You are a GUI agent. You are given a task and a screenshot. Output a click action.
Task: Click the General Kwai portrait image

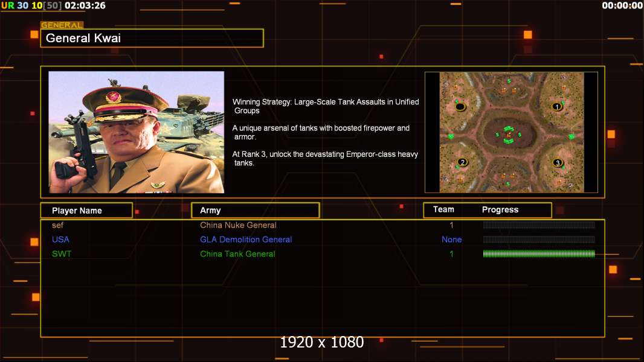[x=137, y=132]
